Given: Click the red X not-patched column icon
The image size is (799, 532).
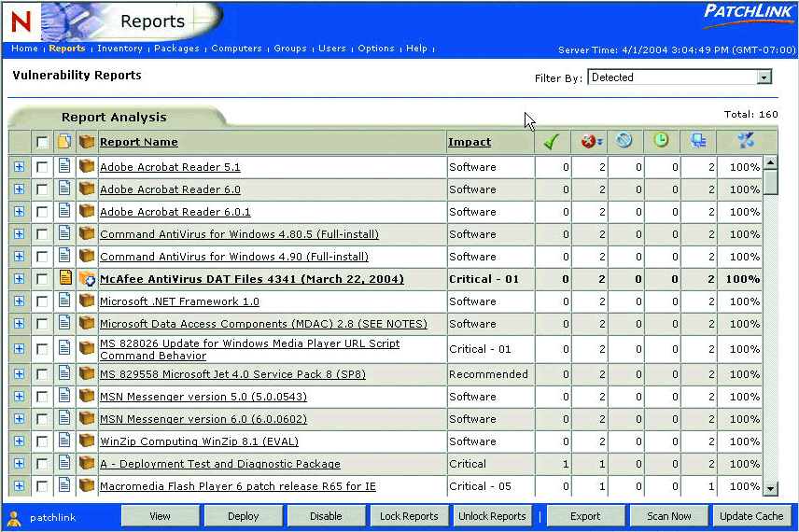Looking at the screenshot, I should click(x=591, y=141).
